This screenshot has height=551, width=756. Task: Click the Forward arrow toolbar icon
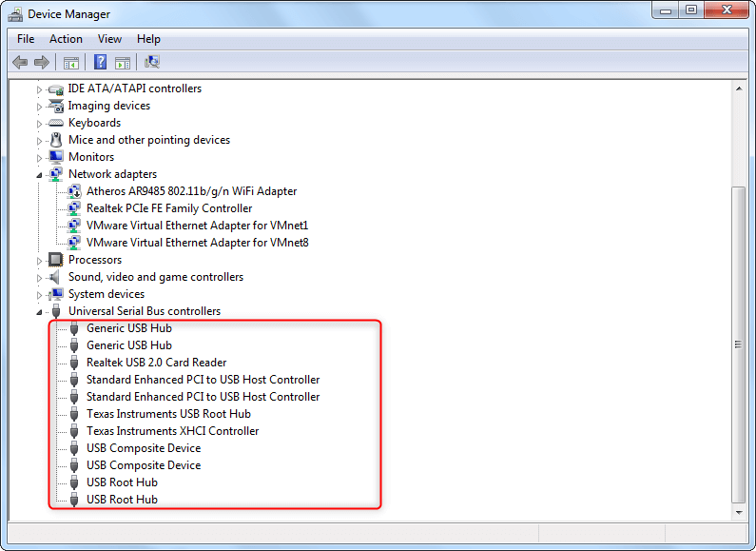(x=42, y=62)
